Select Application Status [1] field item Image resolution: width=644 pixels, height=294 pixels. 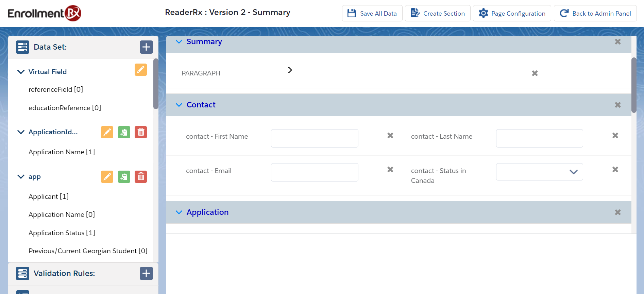62,233
